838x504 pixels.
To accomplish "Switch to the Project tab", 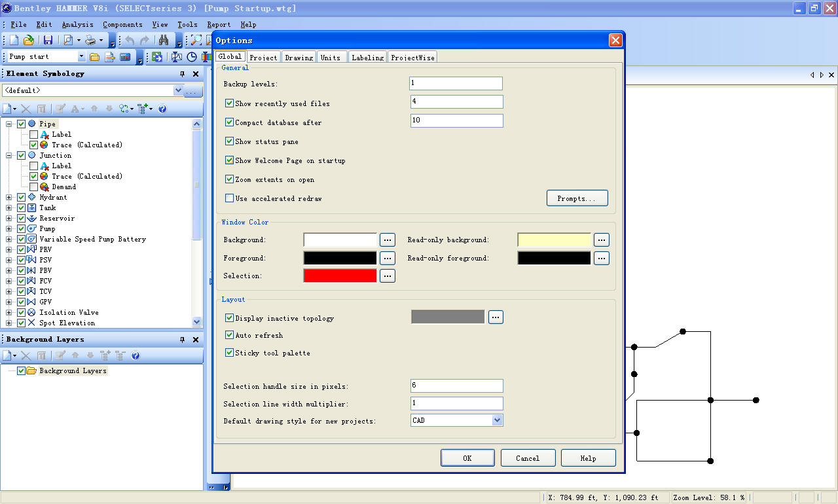I will (263, 58).
